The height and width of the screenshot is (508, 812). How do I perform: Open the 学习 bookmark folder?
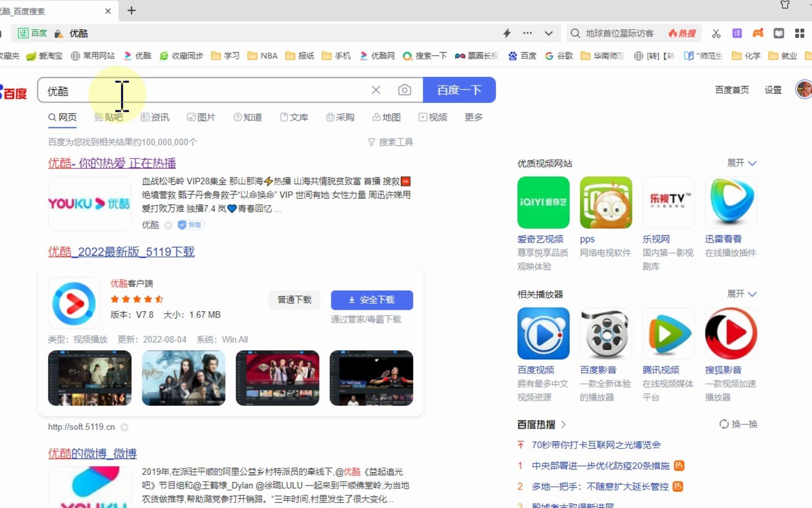tap(226, 56)
